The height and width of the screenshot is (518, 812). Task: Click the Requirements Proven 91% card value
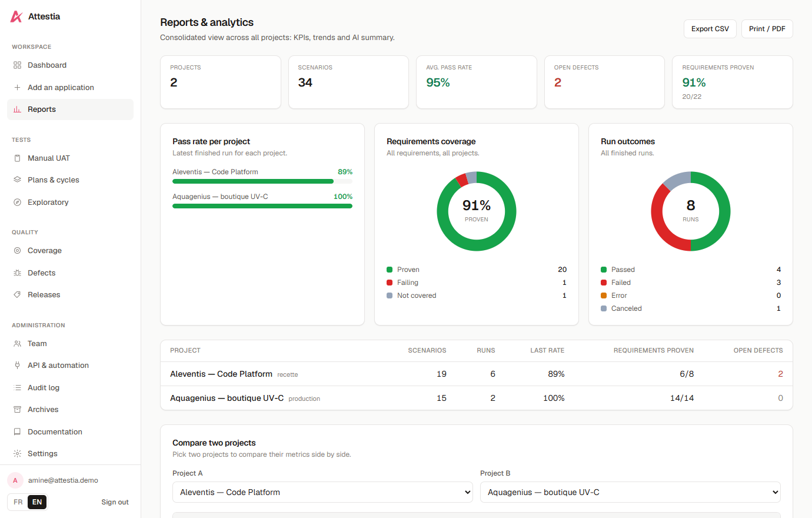(x=694, y=82)
